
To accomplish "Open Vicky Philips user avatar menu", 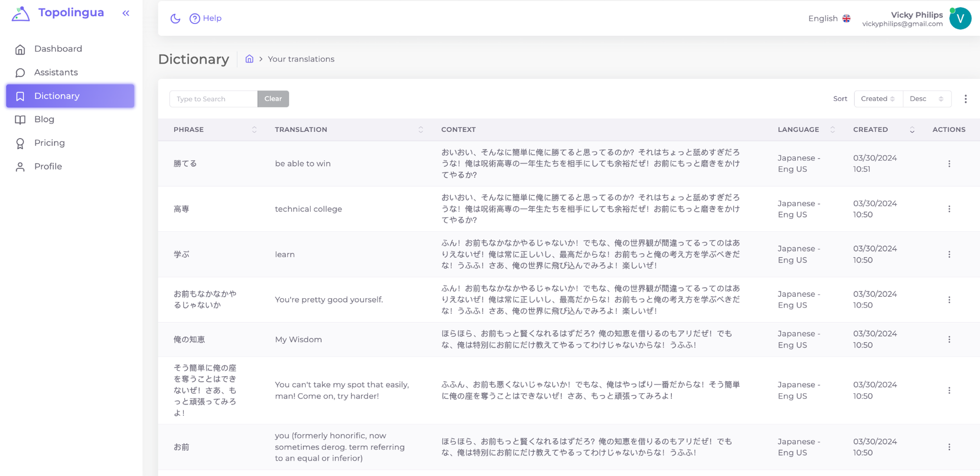I will 960,19.
